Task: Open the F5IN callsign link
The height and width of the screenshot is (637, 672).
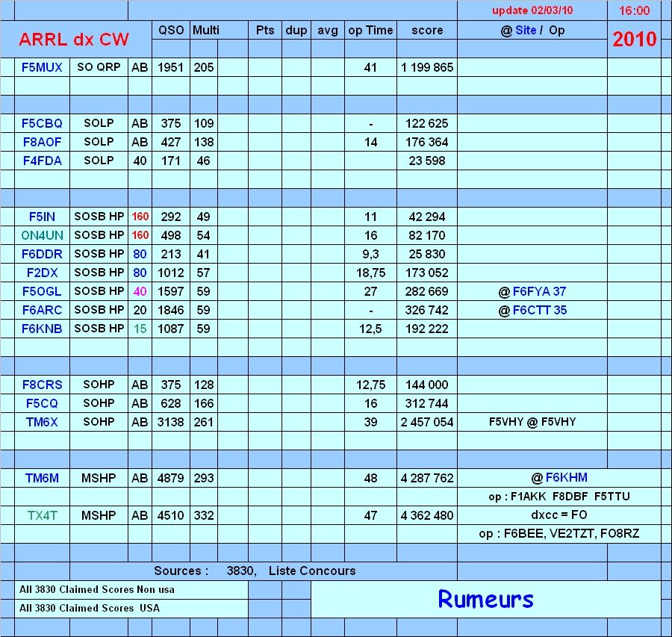Action: (42, 217)
